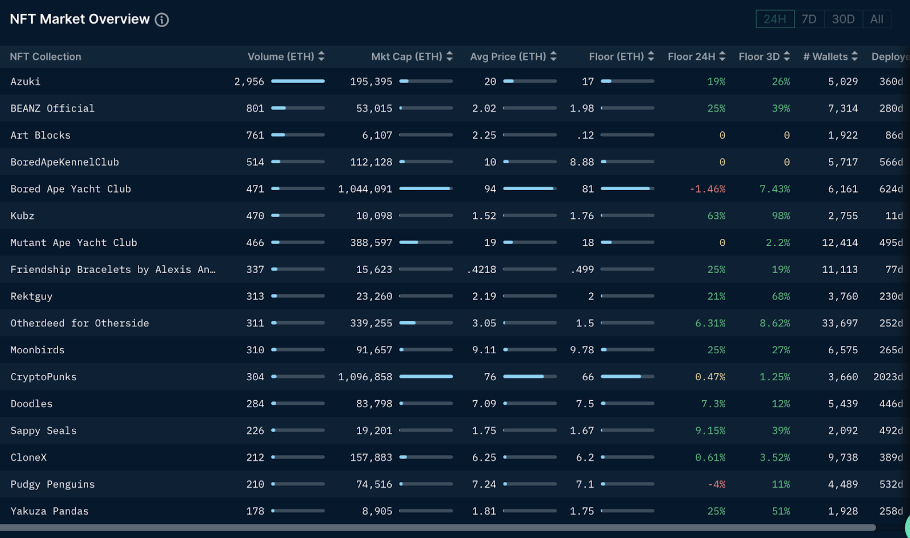This screenshot has height=538, width=910.
Task: Switch to the 7D time range
Action: click(809, 19)
